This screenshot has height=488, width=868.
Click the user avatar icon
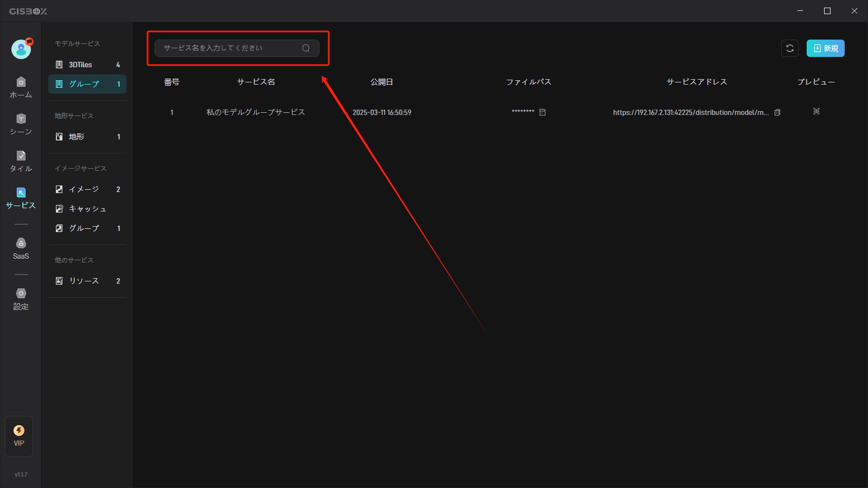(21, 49)
